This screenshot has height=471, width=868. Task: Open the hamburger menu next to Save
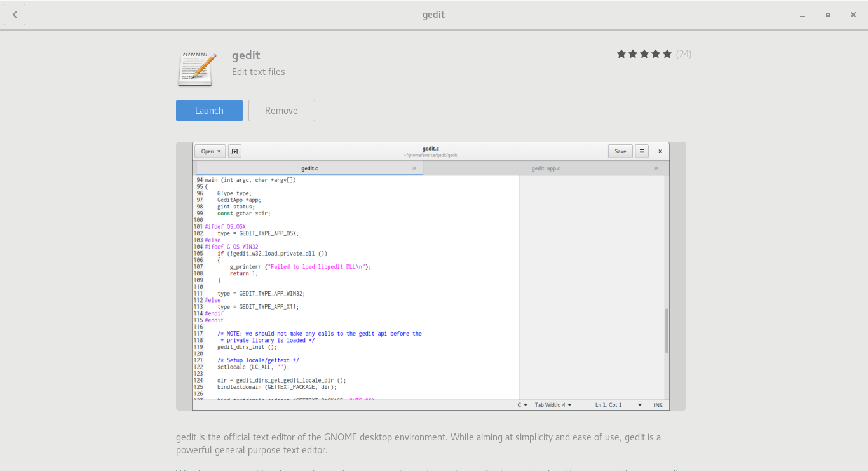click(642, 151)
